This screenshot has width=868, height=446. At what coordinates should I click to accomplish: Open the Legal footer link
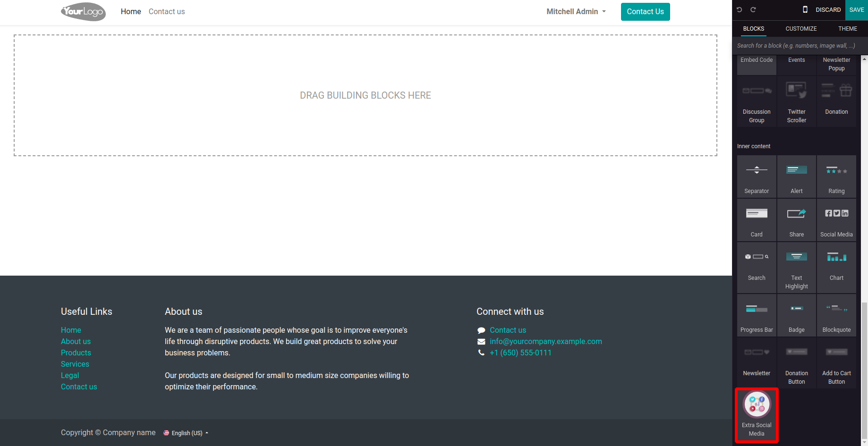pyautogui.click(x=70, y=375)
